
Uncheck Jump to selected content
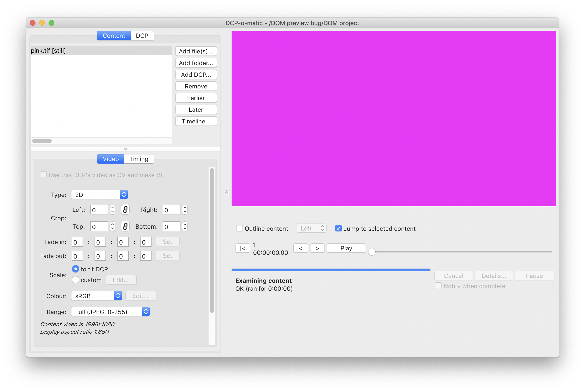click(x=338, y=228)
